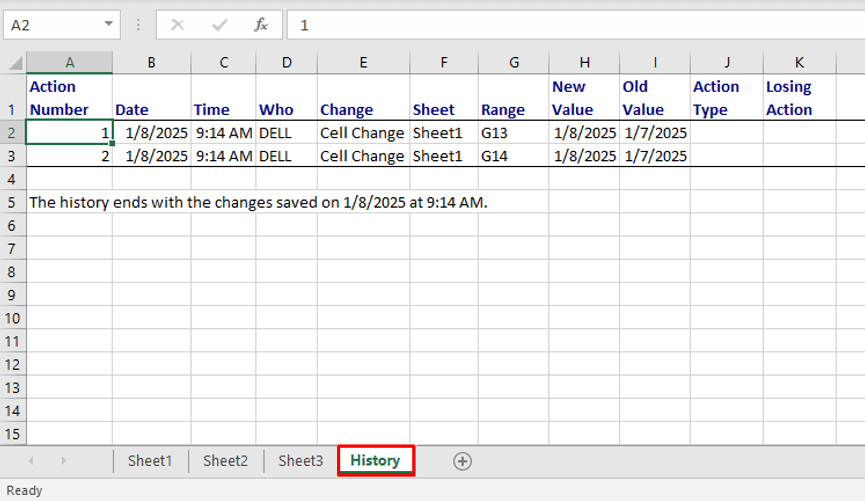
Task: Click 9:14 AM time in row 3
Action: click(223, 156)
